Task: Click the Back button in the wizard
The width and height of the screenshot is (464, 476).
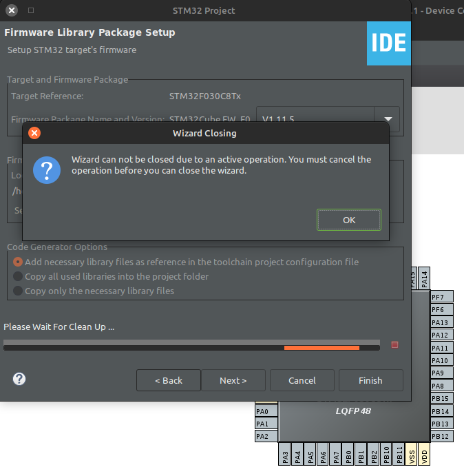Action: coord(169,380)
